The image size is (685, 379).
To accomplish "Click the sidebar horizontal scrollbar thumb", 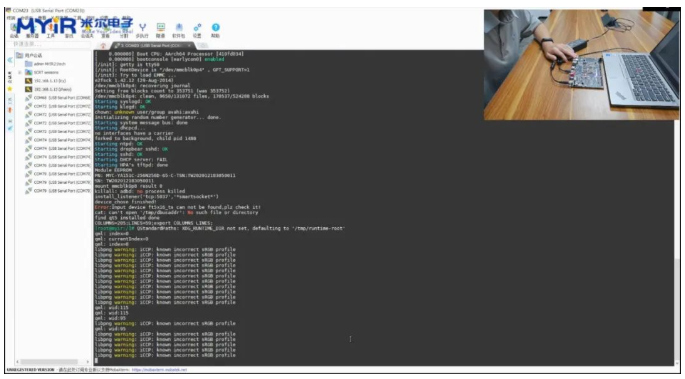I will [49, 362].
